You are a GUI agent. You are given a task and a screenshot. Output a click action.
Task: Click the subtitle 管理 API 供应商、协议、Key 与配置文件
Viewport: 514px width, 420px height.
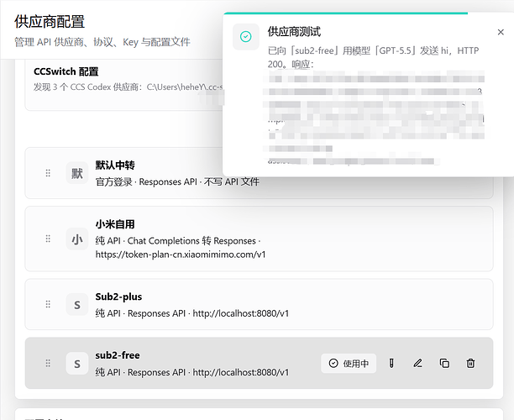point(102,42)
